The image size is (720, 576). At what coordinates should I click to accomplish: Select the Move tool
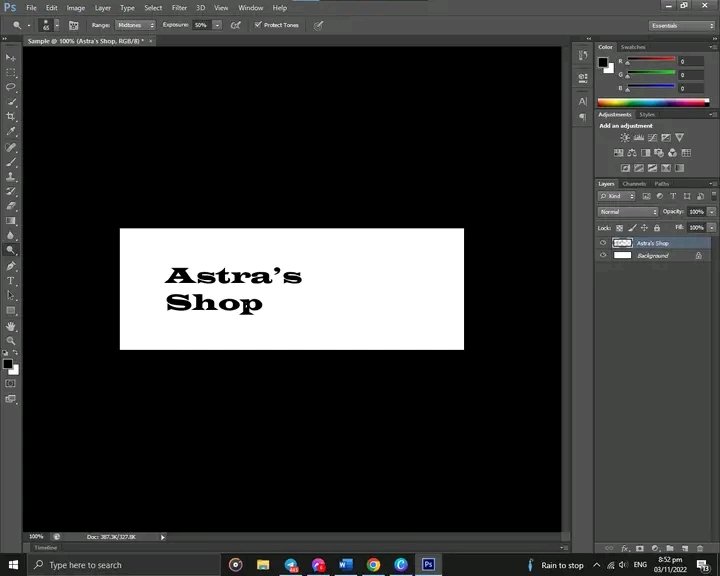[10, 58]
